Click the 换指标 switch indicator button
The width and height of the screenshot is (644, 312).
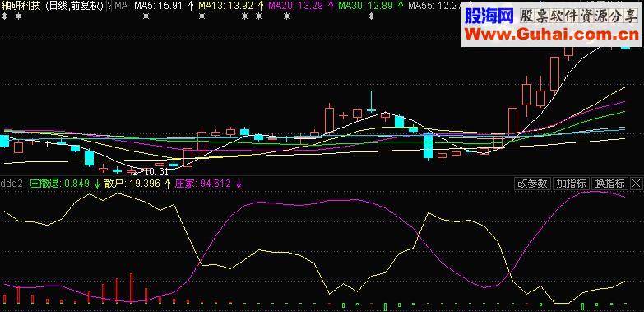click(610, 184)
